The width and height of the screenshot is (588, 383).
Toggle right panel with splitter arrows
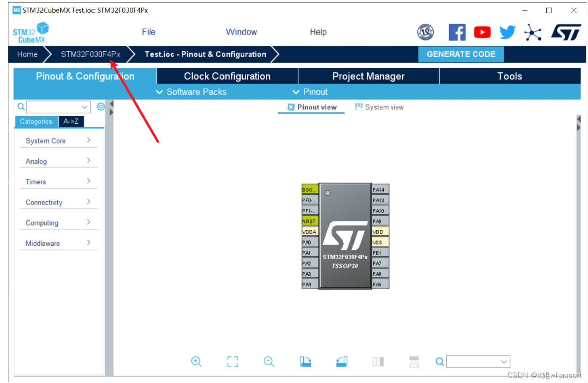[578, 123]
